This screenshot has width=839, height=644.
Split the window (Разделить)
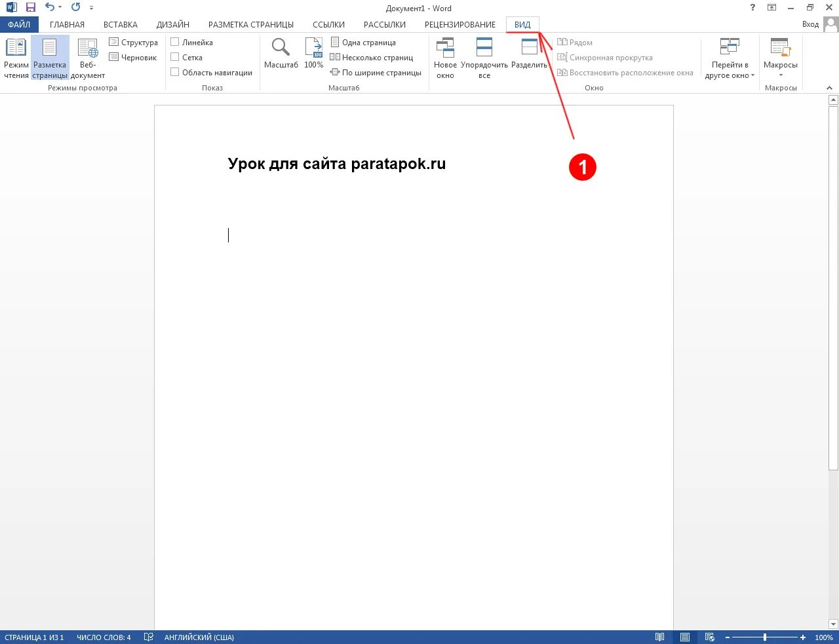tap(529, 54)
